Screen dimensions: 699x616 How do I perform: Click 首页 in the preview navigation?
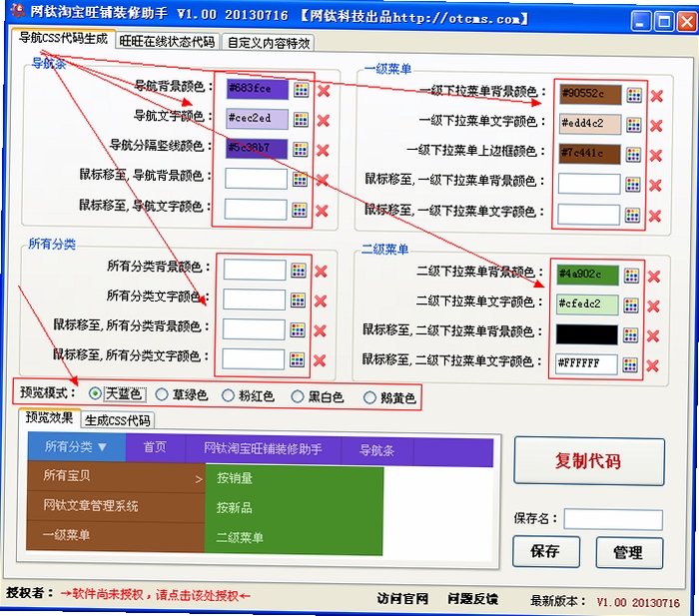(155, 447)
